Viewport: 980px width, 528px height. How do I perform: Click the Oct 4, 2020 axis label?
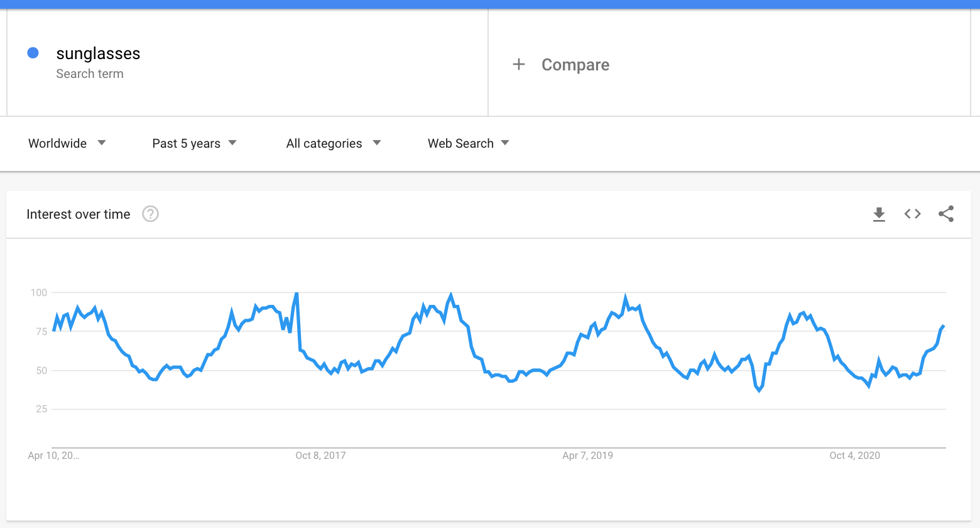(x=854, y=456)
